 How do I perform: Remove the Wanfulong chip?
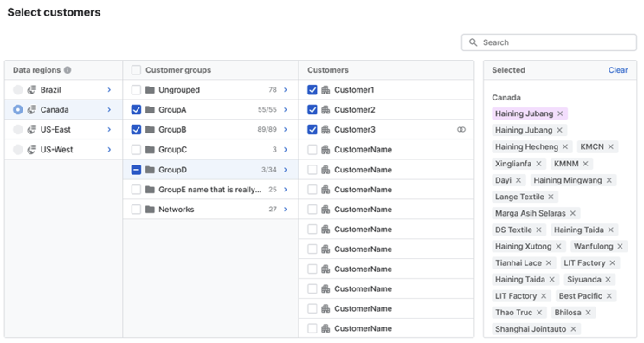(x=620, y=247)
